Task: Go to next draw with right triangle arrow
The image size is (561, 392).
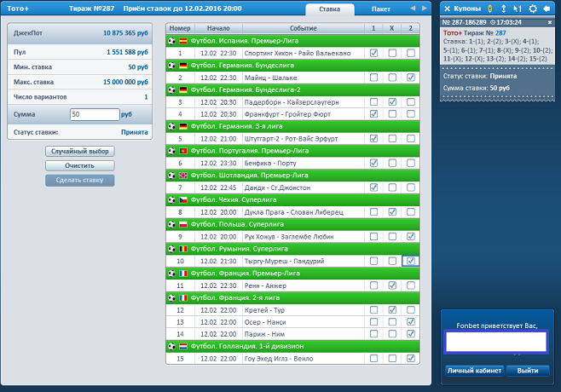Action: tap(425, 9)
